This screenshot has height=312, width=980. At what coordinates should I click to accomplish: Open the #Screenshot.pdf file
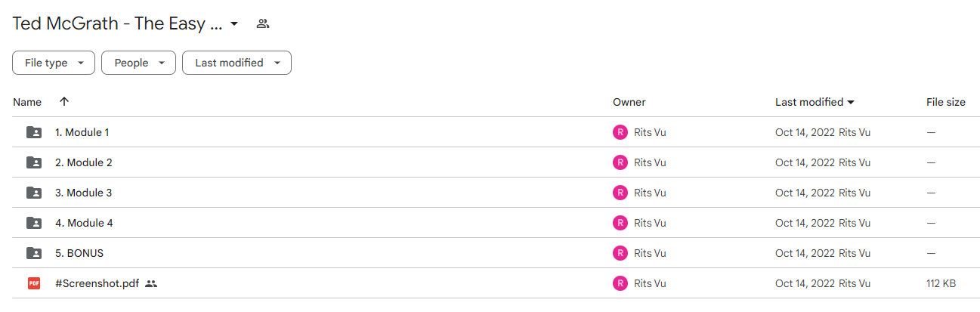(x=97, y=283)
